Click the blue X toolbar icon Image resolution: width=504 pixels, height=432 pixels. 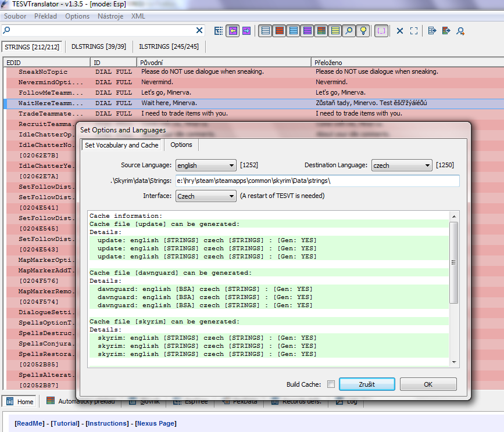pos(400,31)
